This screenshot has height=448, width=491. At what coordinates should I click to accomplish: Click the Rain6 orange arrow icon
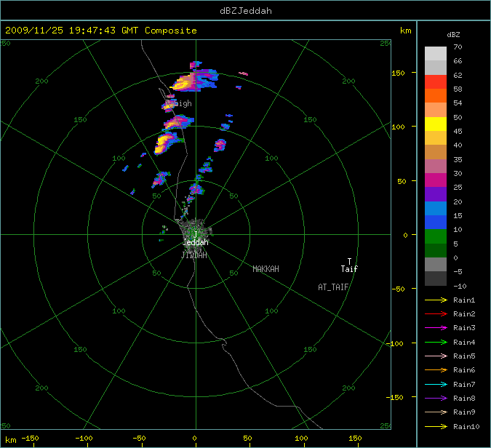pos(436,370)
